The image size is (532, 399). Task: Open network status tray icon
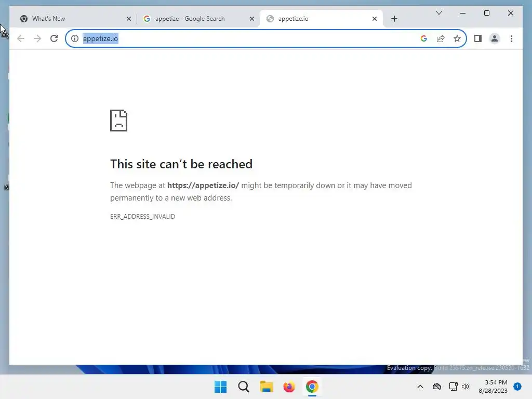pyautogui.click(x=453, y=387)
